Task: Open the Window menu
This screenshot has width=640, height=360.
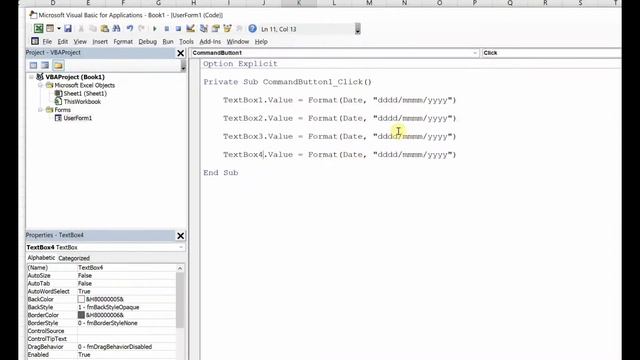Action: [238, 42]
